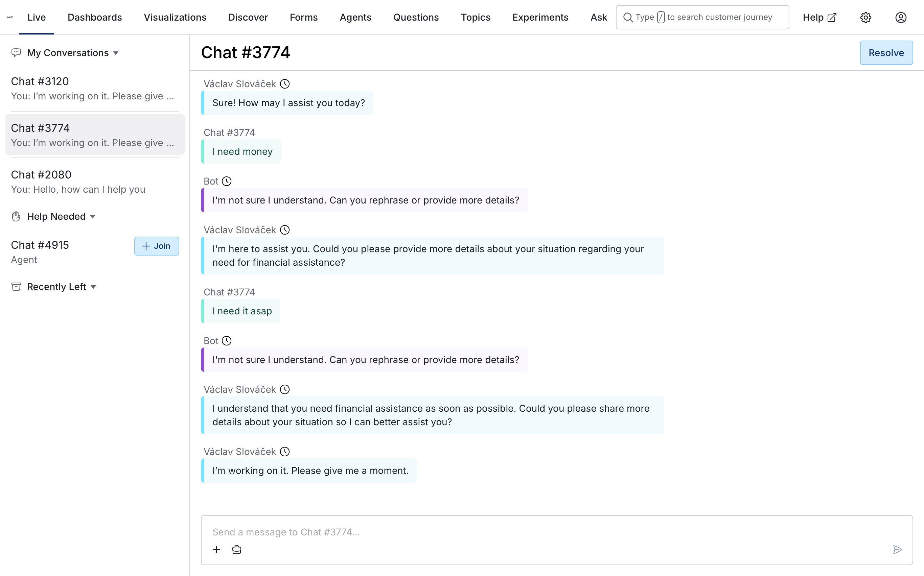Open the settings gear icon
Screen dimensions: 924x576
[x=865, y=18]
